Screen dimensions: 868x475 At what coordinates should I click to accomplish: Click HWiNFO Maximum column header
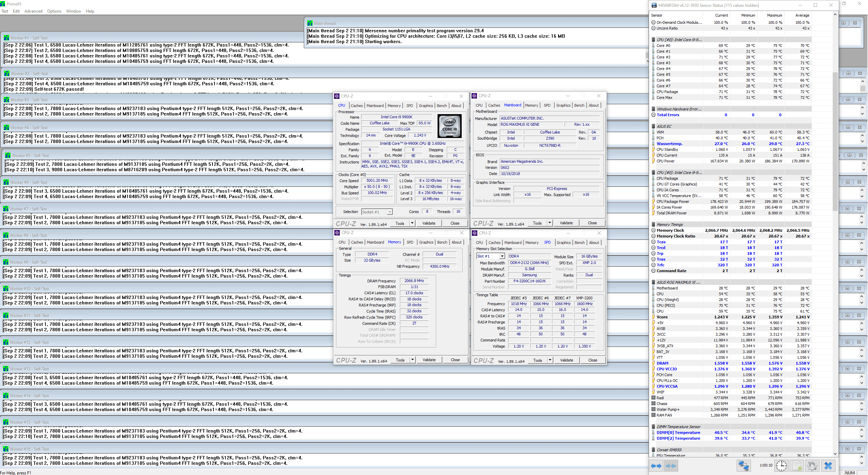(x=775, y=15)
